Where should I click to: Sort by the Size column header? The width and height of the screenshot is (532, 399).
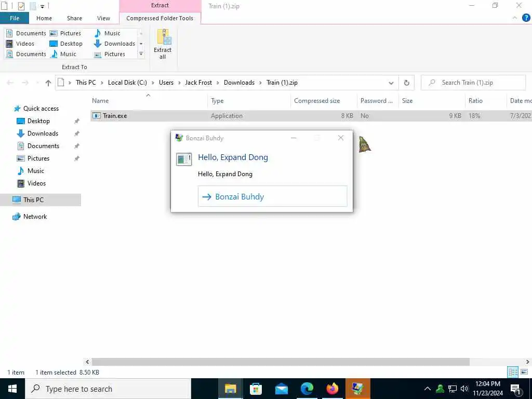pyautogui.click(x=432, y=101)
